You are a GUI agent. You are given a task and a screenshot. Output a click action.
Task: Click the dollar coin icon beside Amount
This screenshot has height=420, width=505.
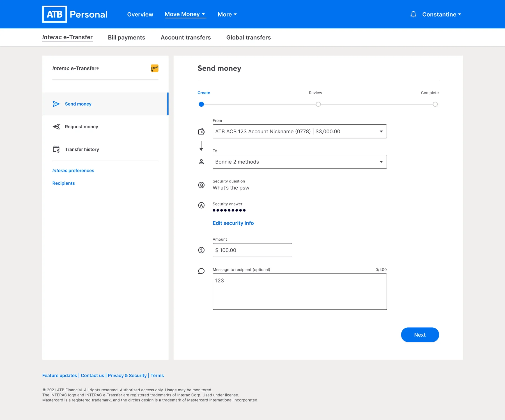[x=201, y=250]
